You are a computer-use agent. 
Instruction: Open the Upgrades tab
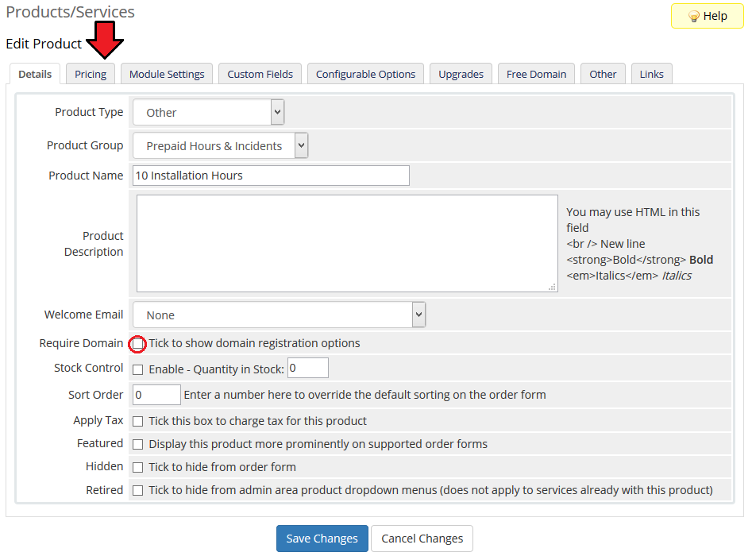point(461,74)
